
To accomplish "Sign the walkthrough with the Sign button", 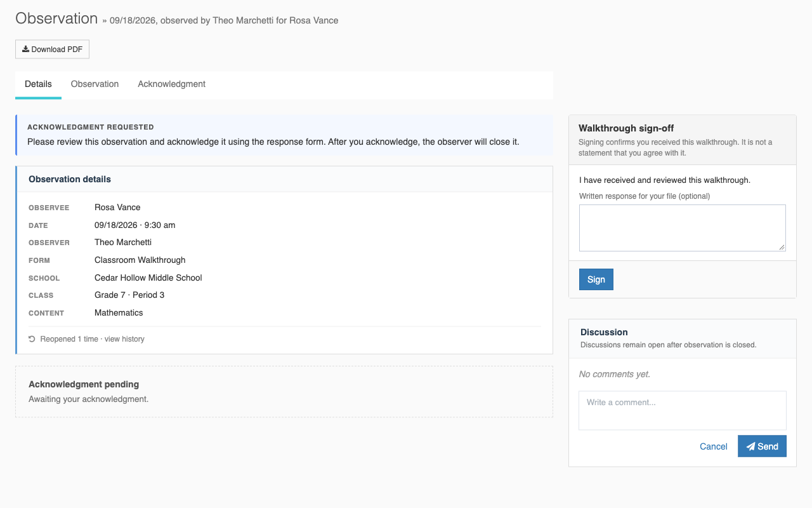I will click(596, 279).
